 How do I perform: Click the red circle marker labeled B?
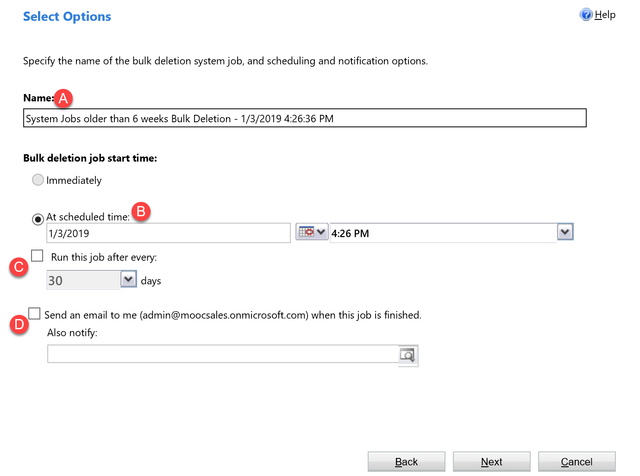[x=142, y=212]
